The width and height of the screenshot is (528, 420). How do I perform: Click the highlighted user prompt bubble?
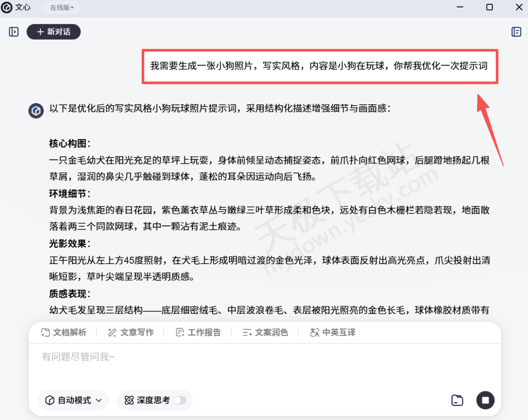tap(320, 66)
